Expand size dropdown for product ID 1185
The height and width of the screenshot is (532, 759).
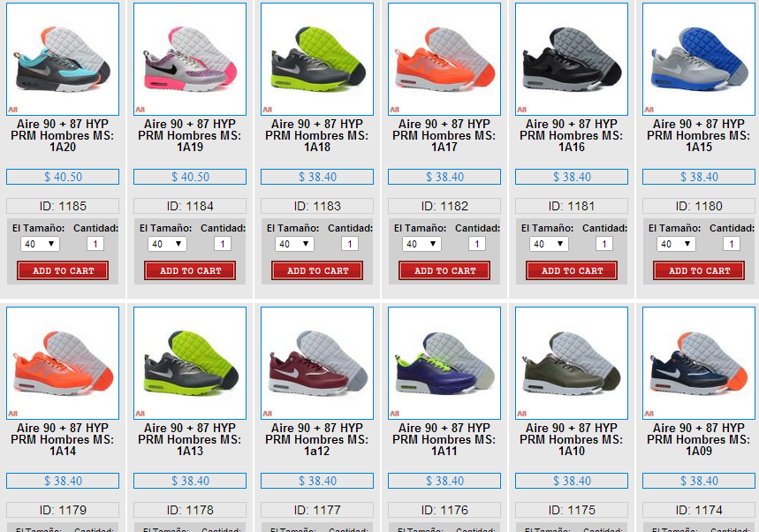pyautogui.click(x=40, y=244)
